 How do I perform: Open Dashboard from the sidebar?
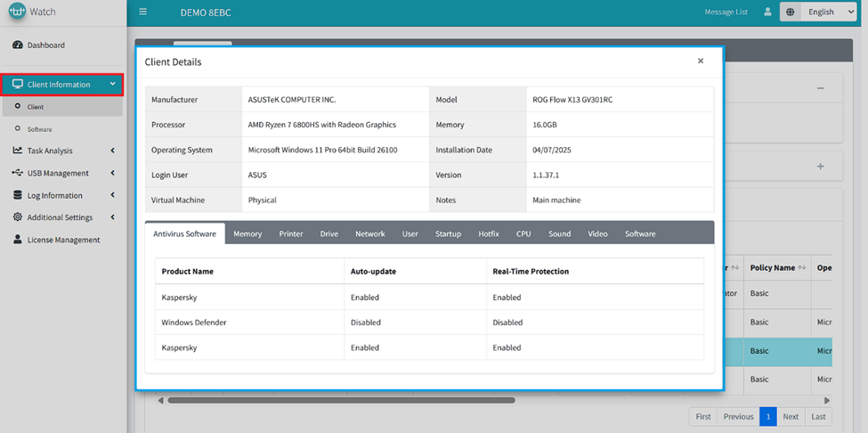tap(45, 45)
